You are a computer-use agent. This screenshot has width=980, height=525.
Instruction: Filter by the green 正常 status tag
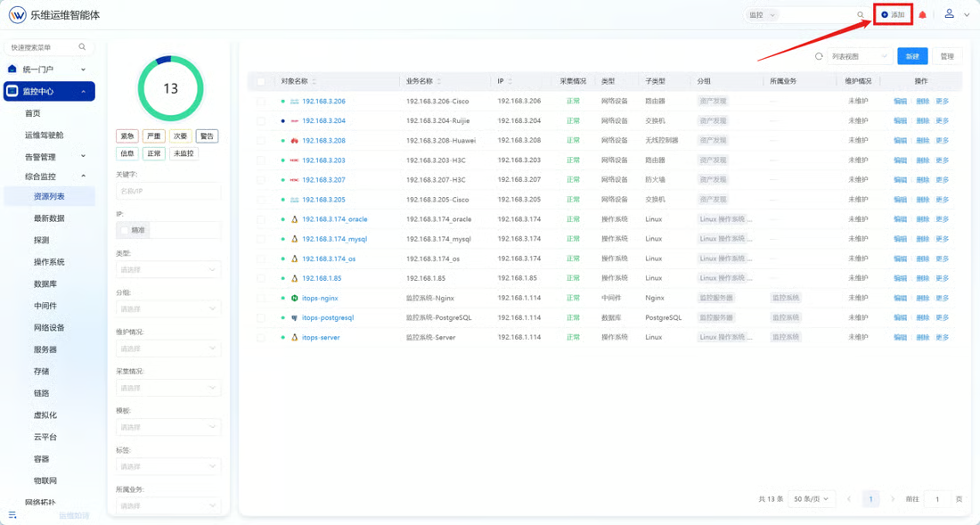154,153
